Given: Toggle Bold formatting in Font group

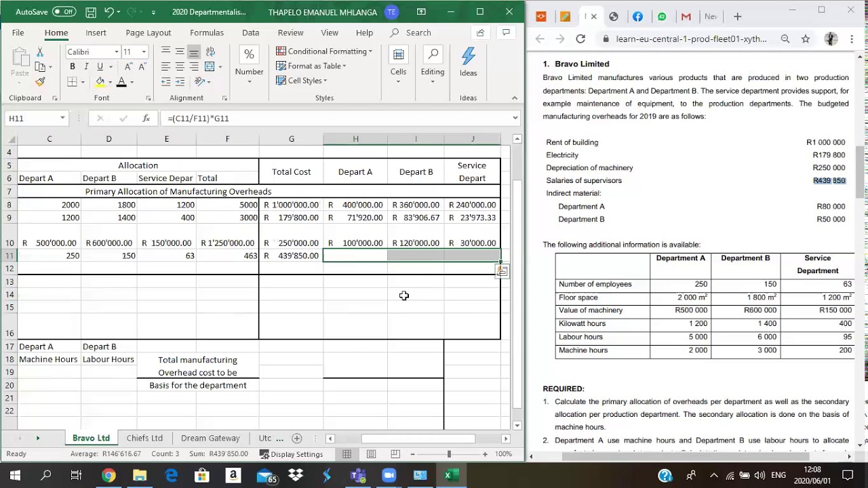Looking at the screenshot, I should click(73, 66).
